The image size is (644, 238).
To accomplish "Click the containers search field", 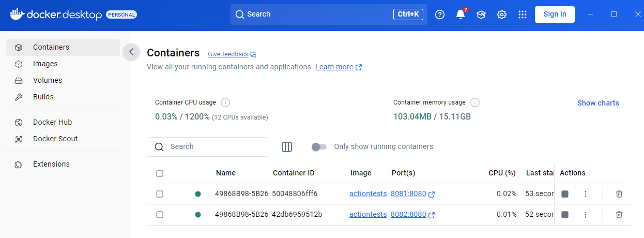I will (x=207, y=147).
